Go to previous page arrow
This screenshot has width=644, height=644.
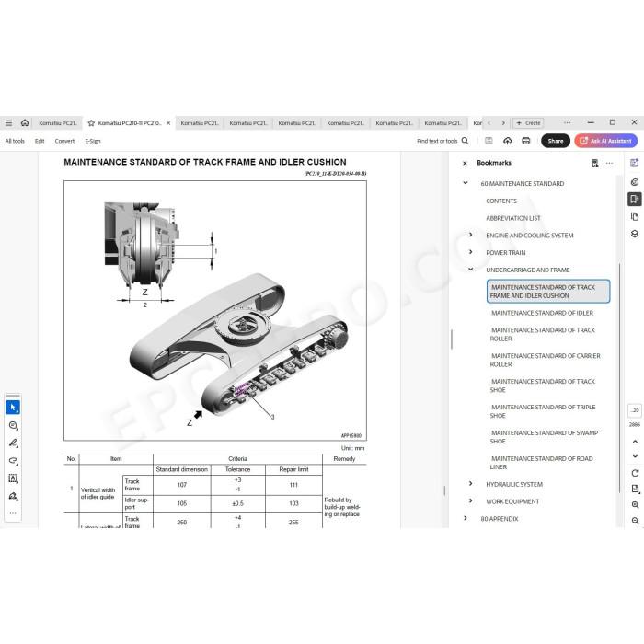pyautogui.click(x=635, y=442)
